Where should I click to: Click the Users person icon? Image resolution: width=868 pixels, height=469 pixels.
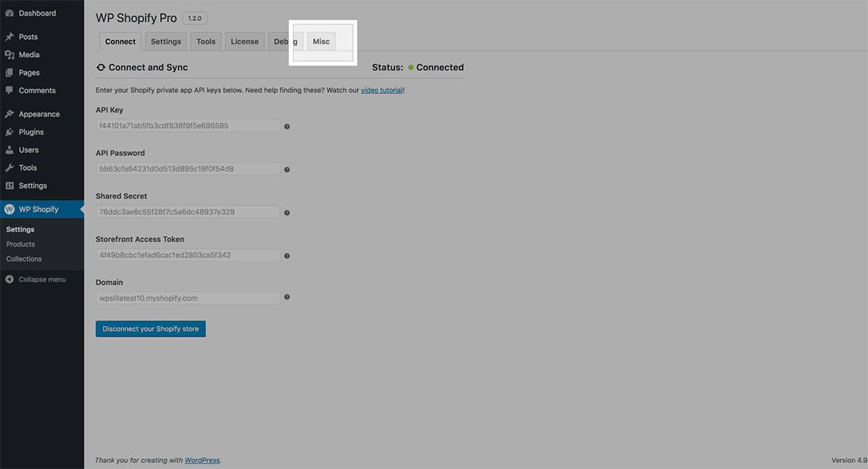10,150
